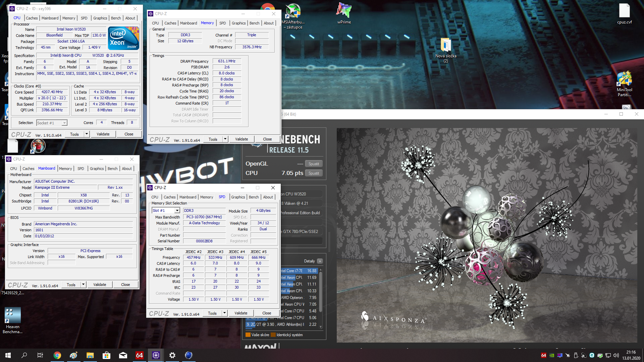
Task: Open Settings gear from the taskbar
Action: point(172,355)
